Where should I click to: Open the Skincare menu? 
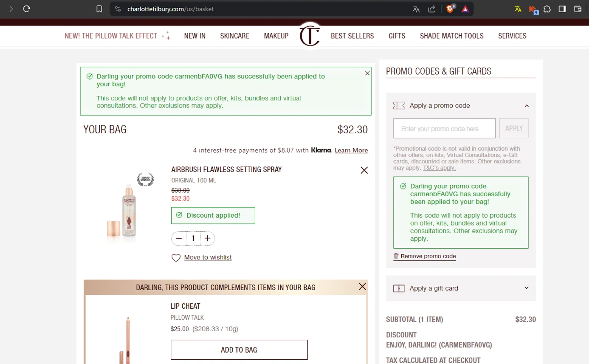[x=234, y=36]
